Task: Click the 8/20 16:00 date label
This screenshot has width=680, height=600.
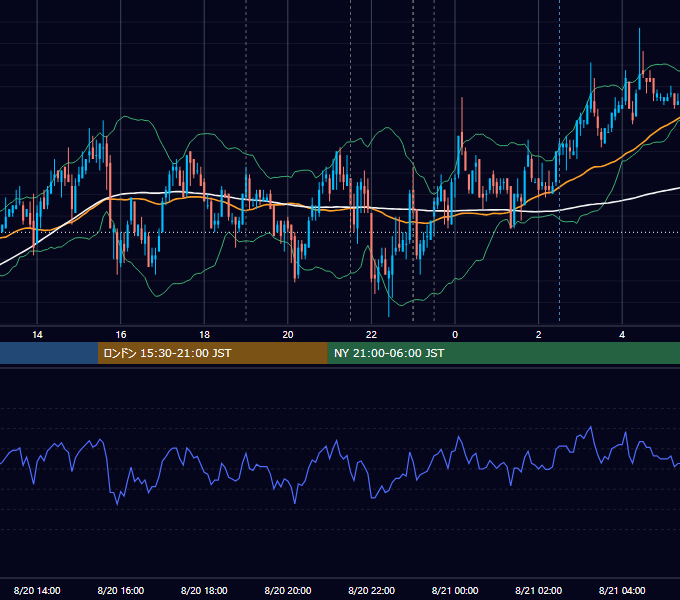Action: tap(121, 590)
